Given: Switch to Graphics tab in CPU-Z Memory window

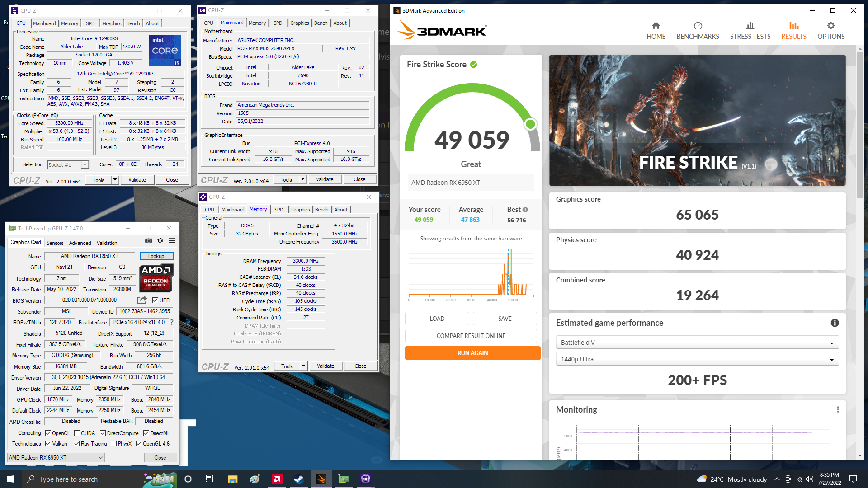Looking at the screenshot, I should pos(300,210).
